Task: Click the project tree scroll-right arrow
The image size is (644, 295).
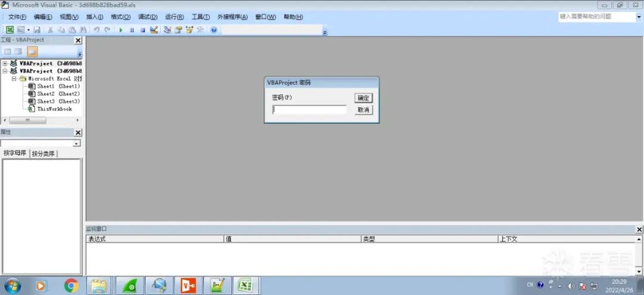Action: pos(78,120)
